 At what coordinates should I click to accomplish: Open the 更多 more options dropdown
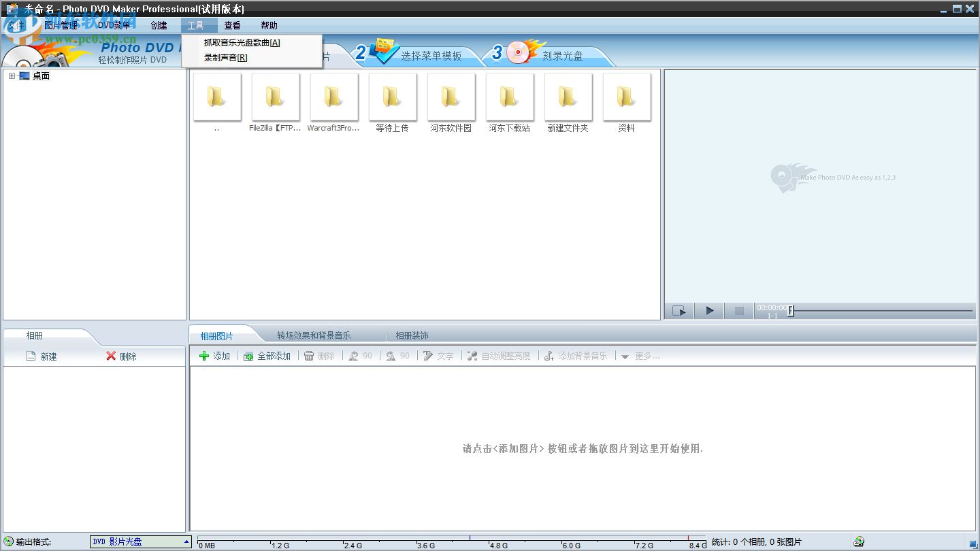(625, 356)
